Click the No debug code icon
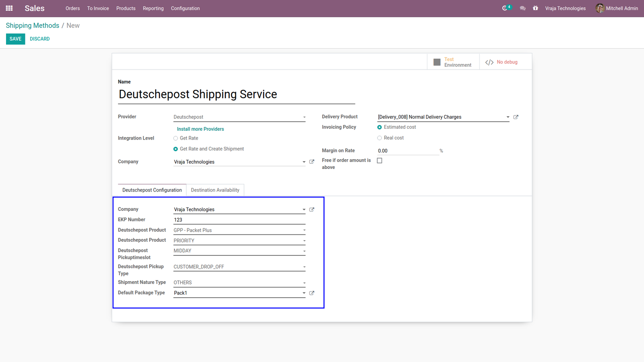Viewport: 644px width, 362px height. pos(489,62)
